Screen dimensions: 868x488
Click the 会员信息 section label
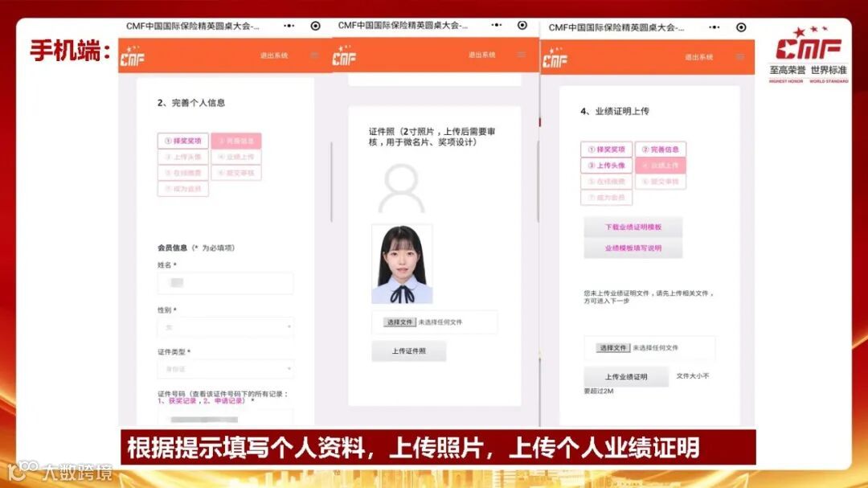tap(172, 248)
